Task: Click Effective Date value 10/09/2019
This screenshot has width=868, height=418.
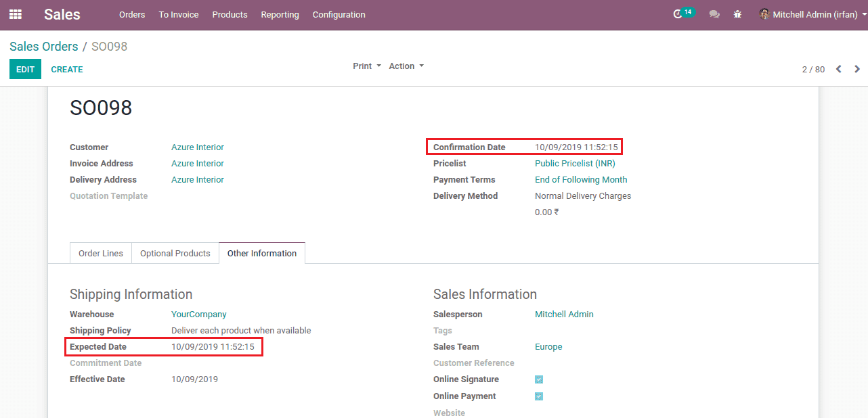Action: point(194,379)
